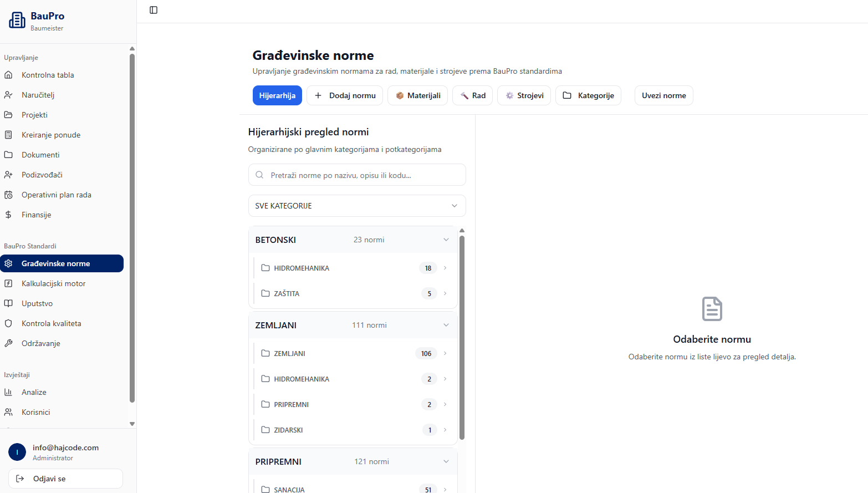Click the norms list scrollbar
The width and height of the screenshot is (868, 493).
[x=462, y=337]
